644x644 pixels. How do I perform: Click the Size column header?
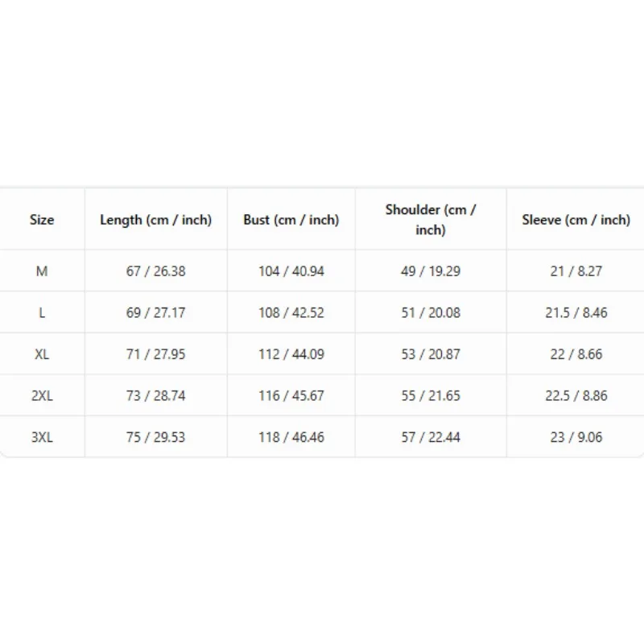click(42, 220)
